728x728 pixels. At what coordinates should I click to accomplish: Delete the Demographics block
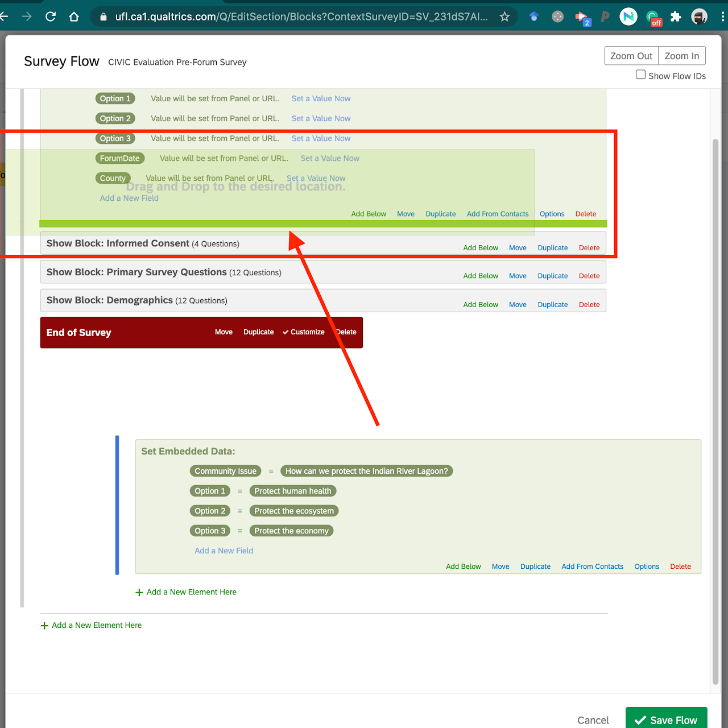pyautogui.click(x=589, y=305)
